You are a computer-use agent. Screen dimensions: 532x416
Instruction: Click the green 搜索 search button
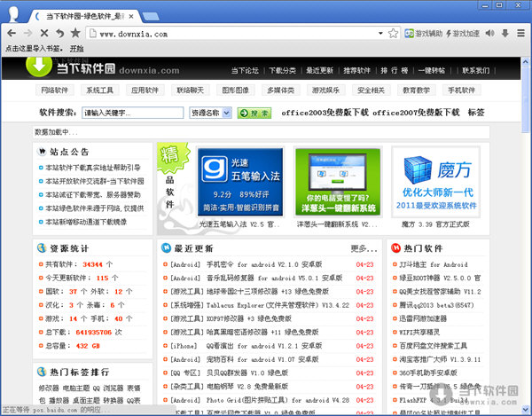pos(254,113)
